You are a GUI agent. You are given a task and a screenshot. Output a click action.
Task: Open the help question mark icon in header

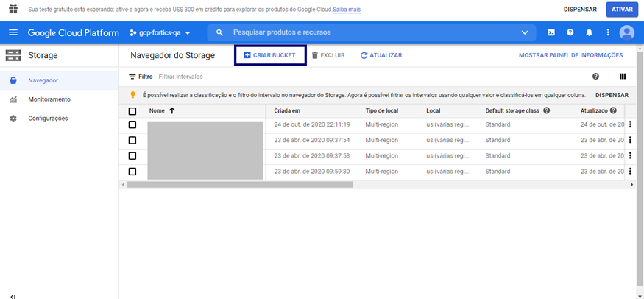click(570, 32)
